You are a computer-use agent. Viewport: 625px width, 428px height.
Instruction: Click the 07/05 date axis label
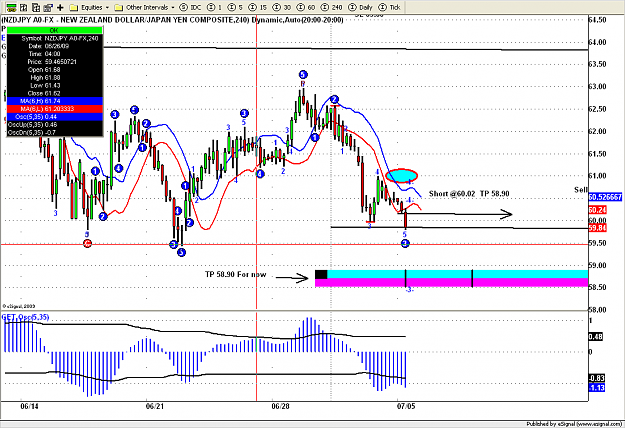406,406
